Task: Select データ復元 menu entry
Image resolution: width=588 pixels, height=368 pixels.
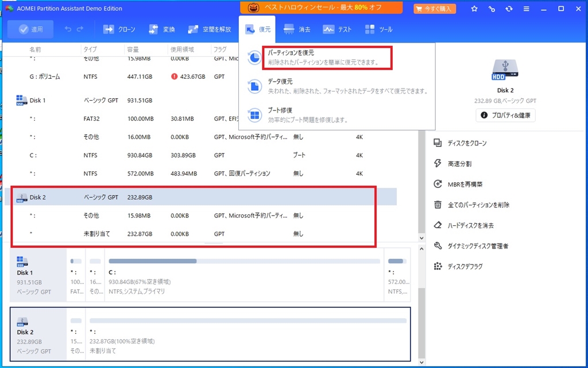Action: coord(336,86)
